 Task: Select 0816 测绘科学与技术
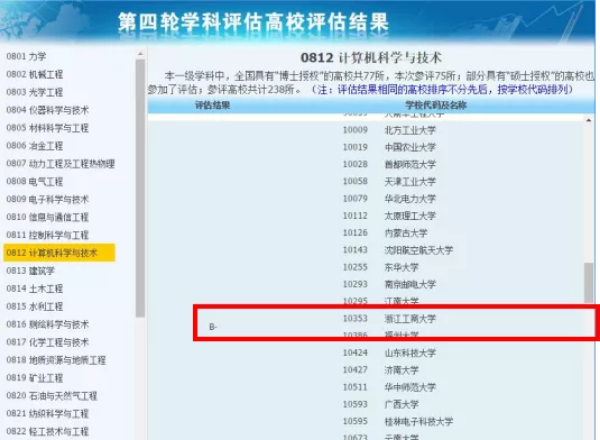click(47, 324)
